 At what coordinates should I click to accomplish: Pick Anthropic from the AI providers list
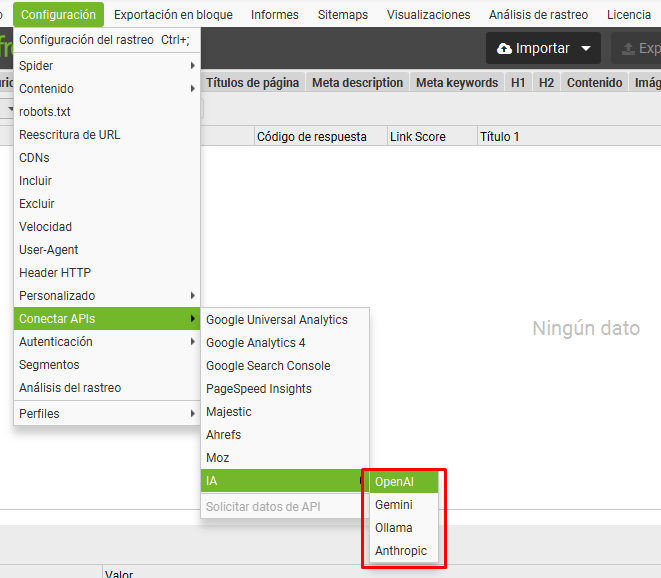pyautogui.click(x=403, y=551)
